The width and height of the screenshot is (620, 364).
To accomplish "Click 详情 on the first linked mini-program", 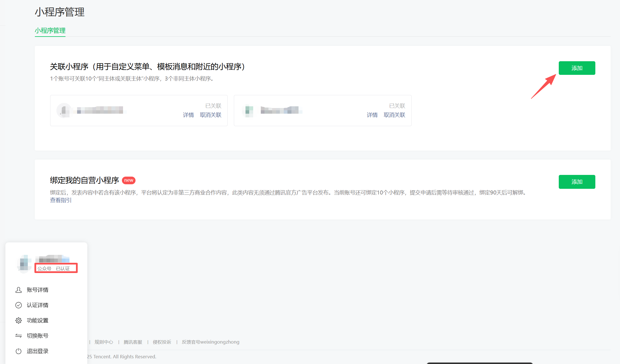I will pos(188,115).
